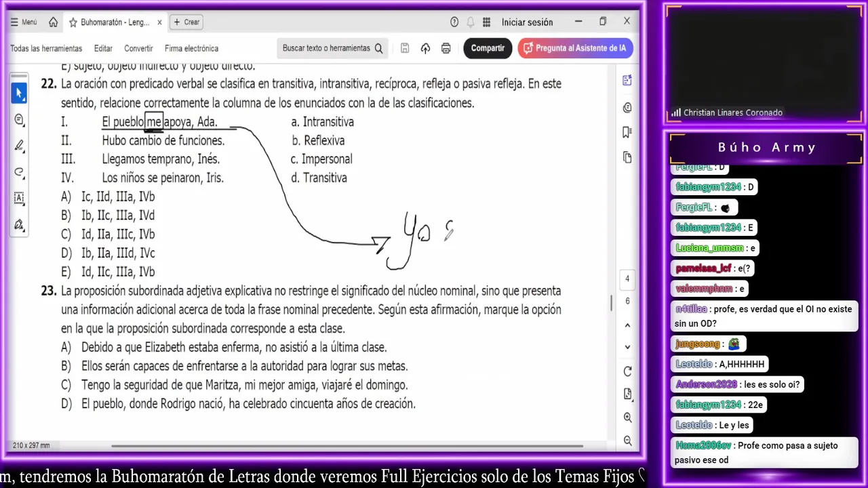Choose the freehand draw loop tool
This screenshot has height=488, width=868.
click(x=19, y=172)
